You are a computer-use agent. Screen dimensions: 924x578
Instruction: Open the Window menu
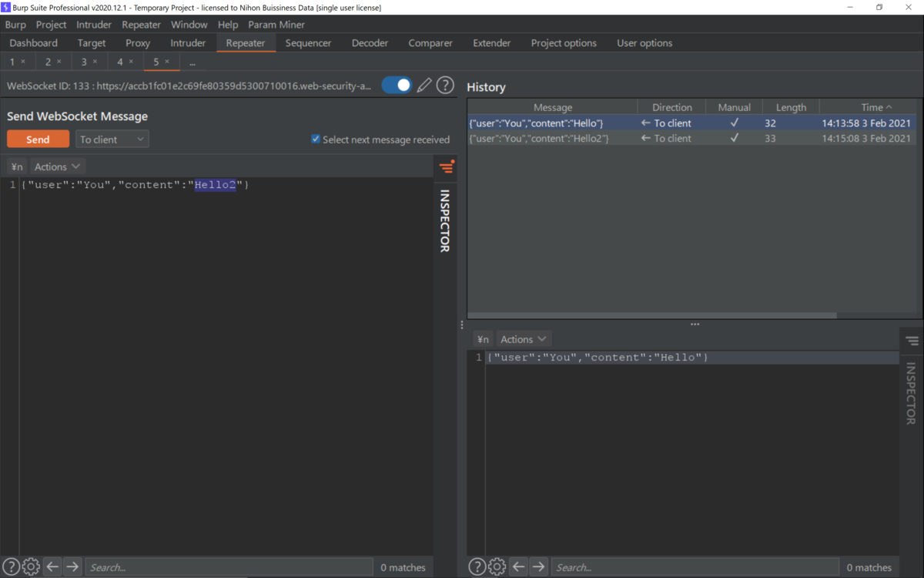point(189,25)
